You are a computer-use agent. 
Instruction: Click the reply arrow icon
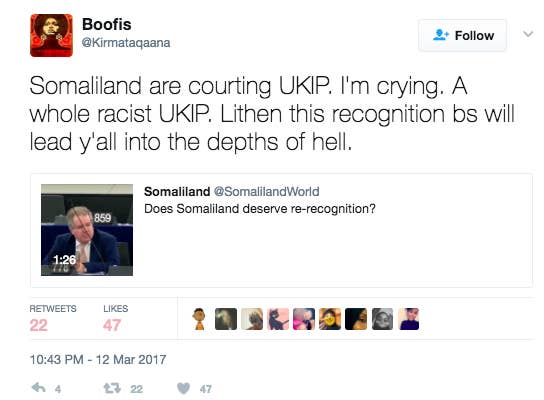pyautogui.click(x=39, y=388)
